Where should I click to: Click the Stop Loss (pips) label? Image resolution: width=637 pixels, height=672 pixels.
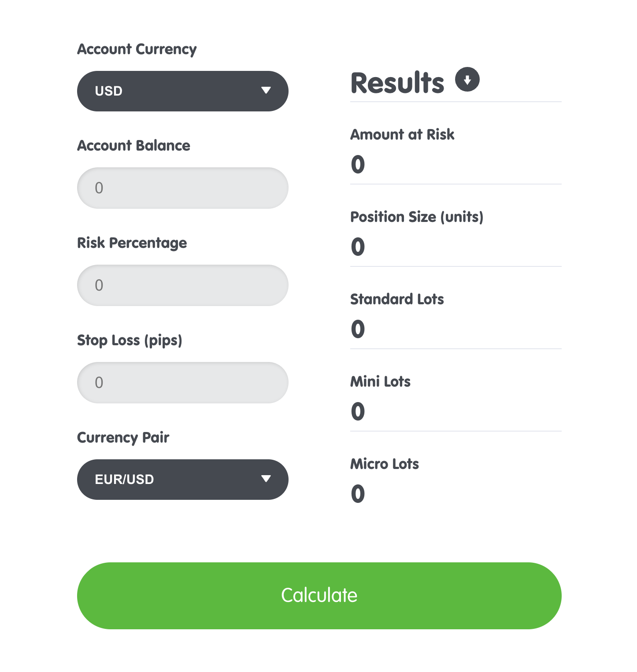coord(130,340)
